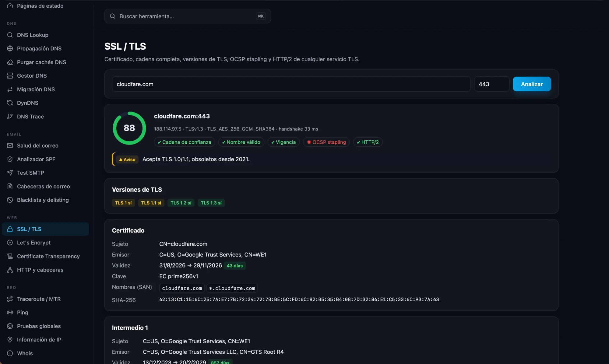Viewport: 609px width, 364px height.
Task: Click the TLS 1.1 sí tag
Action: tap(151, 203)
